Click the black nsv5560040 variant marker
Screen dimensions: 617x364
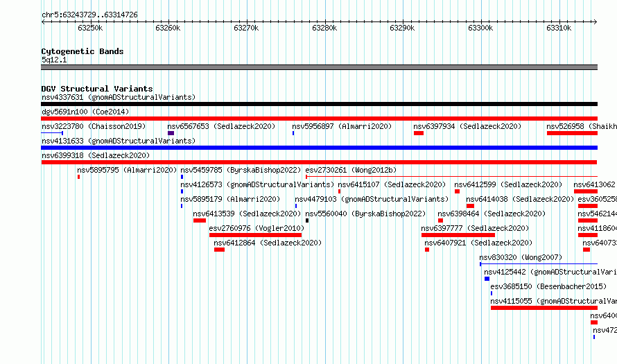[x=307, y=220]
